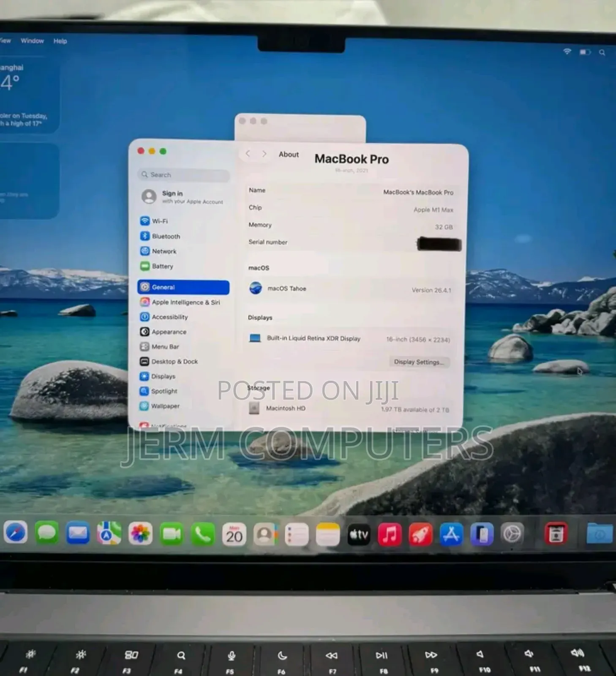Launch Safari from the Dock
Screen dimensions: 616x676
point(16,533)
